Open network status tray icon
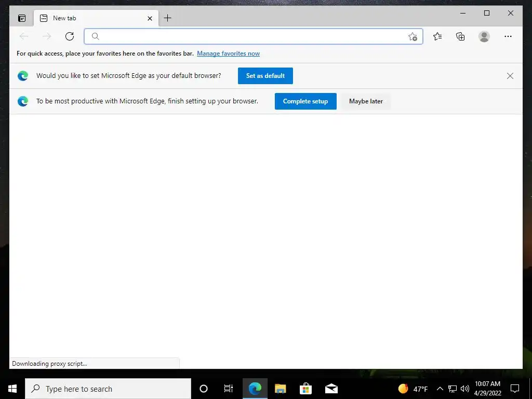Image resolution: width=532 pixels, height=399 pixels. [453, 389]
